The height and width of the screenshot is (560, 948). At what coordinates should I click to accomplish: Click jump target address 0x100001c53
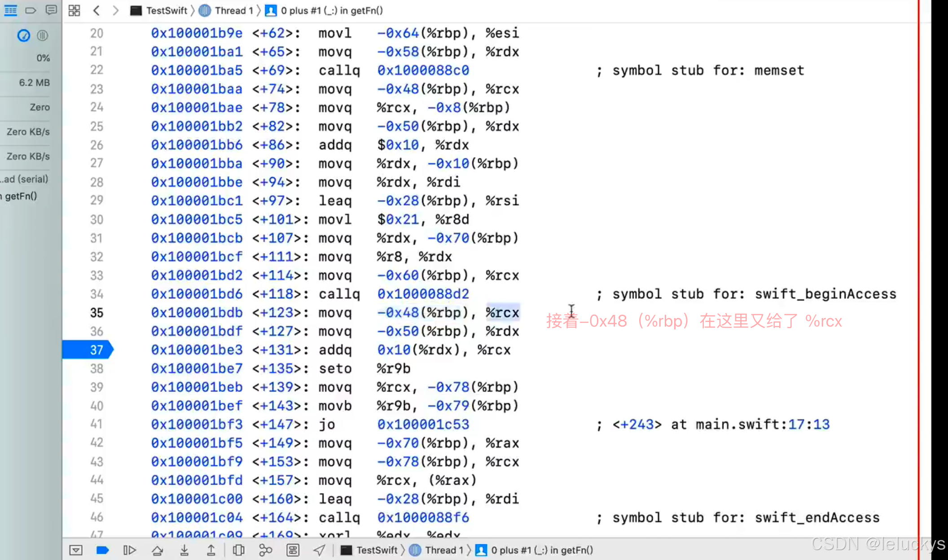(423, 424)
